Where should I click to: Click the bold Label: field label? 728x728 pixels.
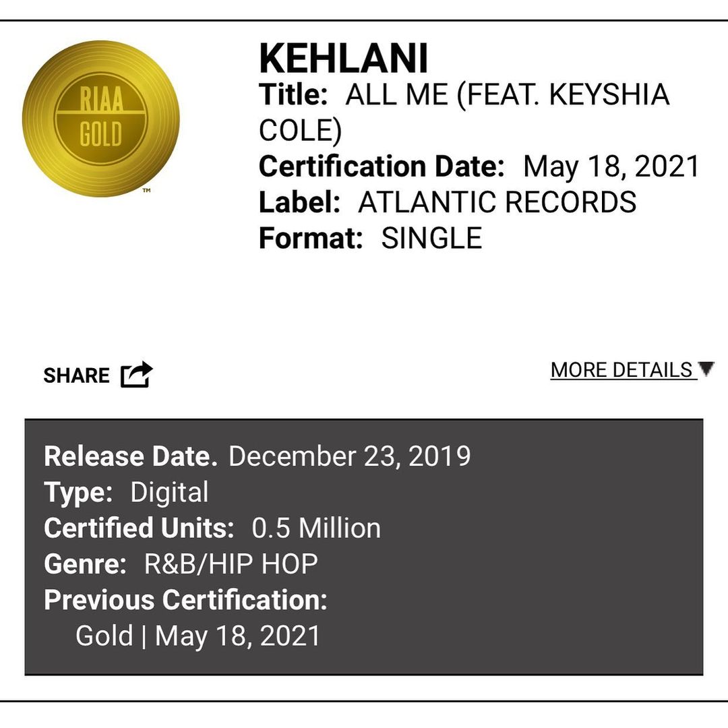pyautogui.click(x=299, y=202)
